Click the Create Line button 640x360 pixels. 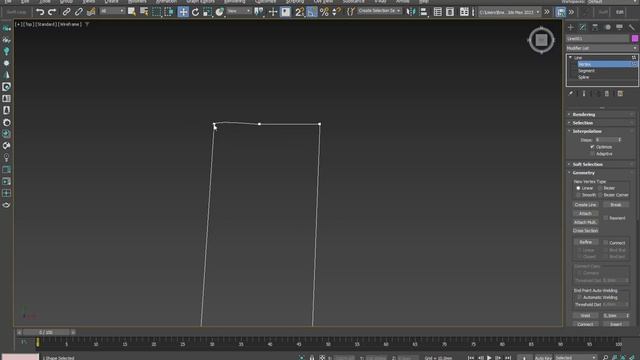coord(585,204)
